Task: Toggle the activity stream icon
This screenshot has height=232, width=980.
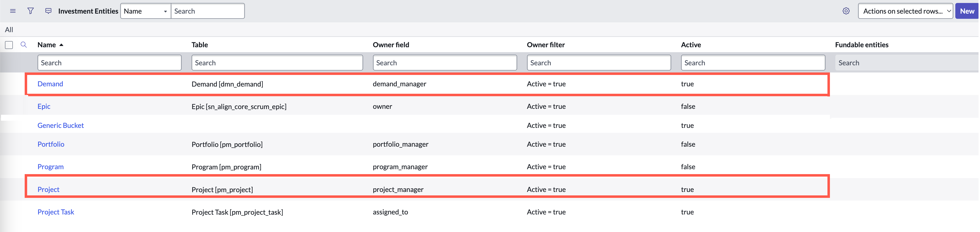Action: [48, 11]
